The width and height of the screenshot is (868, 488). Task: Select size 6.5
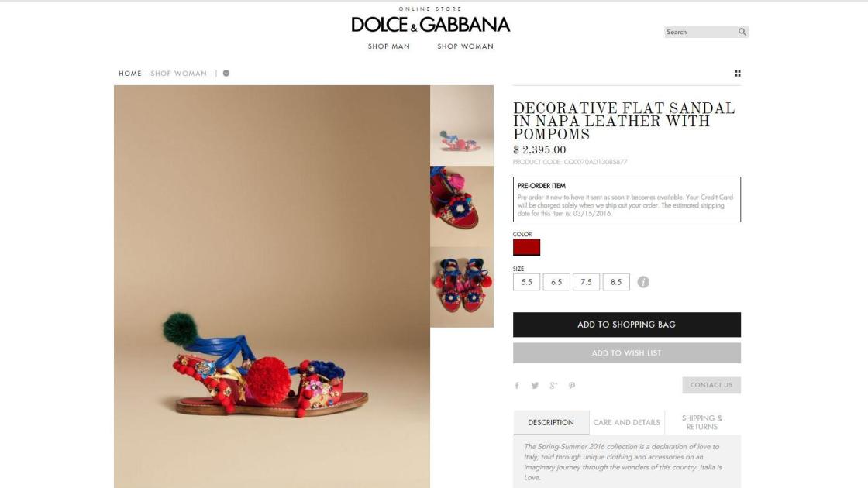pyautogui.click(x=556, y=282)
